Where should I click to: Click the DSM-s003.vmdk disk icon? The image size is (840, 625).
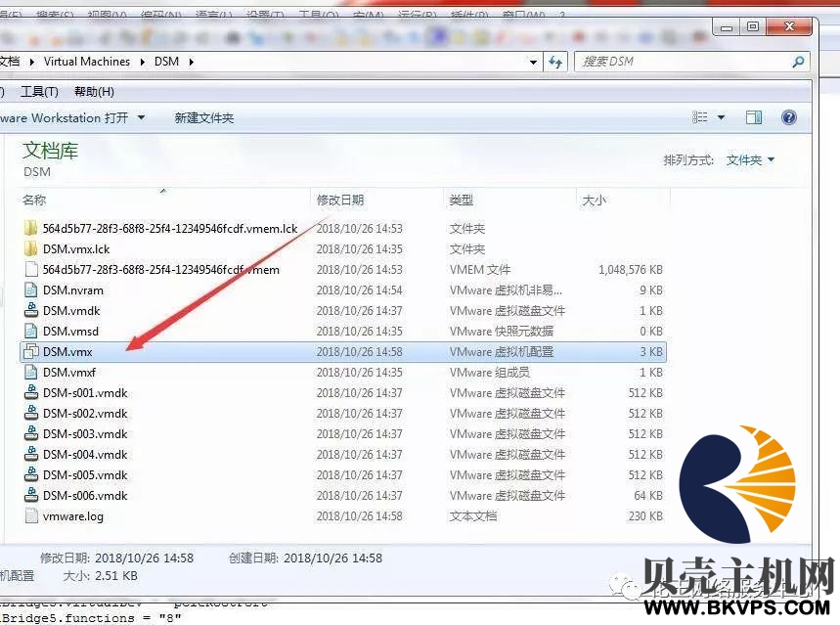click(31, 433)
